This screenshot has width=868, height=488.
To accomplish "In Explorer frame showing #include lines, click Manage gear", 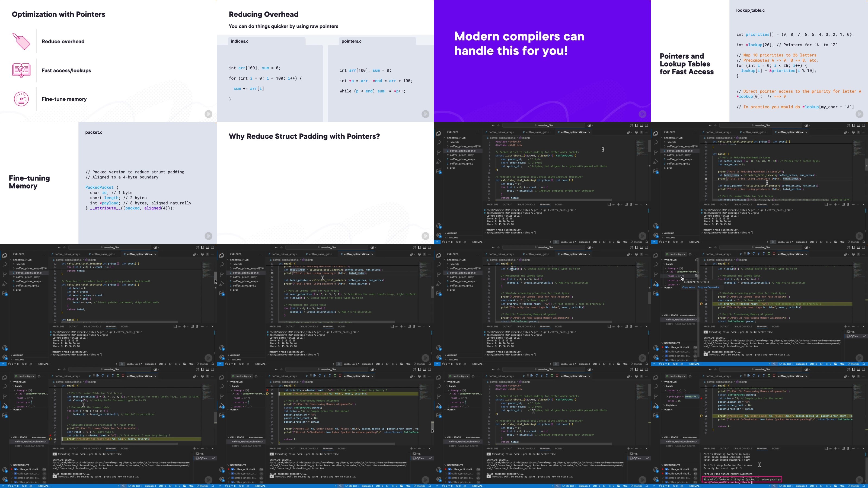I will point(439,235).
